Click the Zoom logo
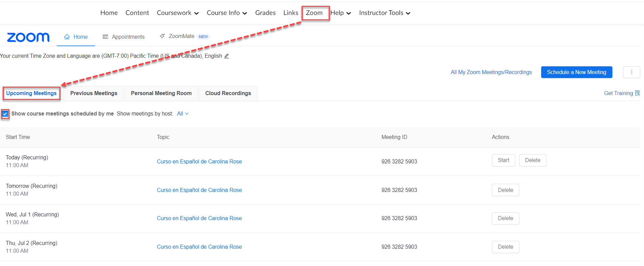This screenshot has width=644, height=266. point(28,37)
